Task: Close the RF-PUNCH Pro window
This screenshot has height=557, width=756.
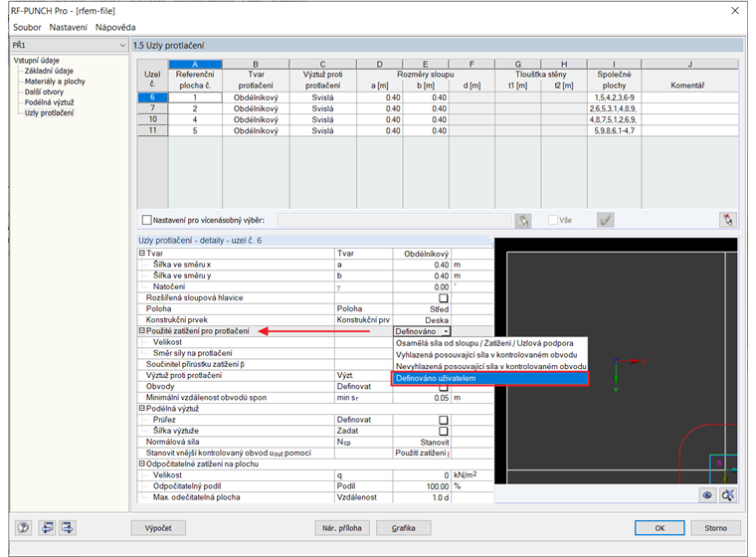Action: [735, 11]
